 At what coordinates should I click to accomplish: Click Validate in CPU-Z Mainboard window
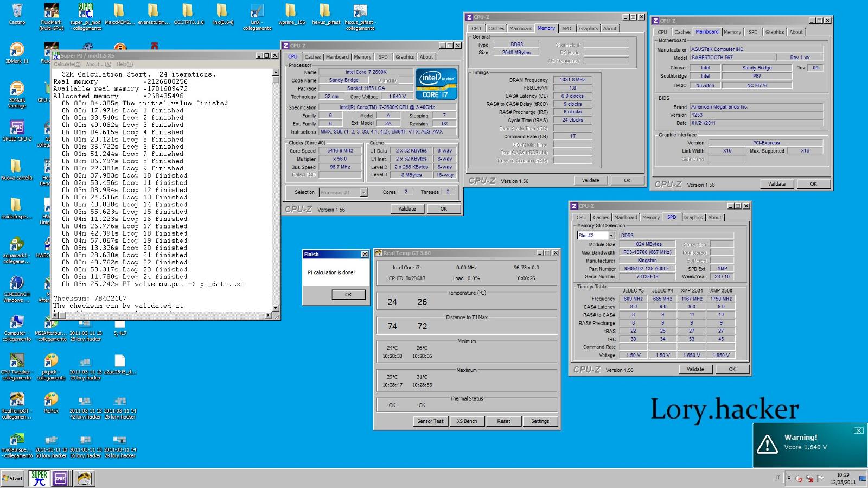tap(777, 184)
